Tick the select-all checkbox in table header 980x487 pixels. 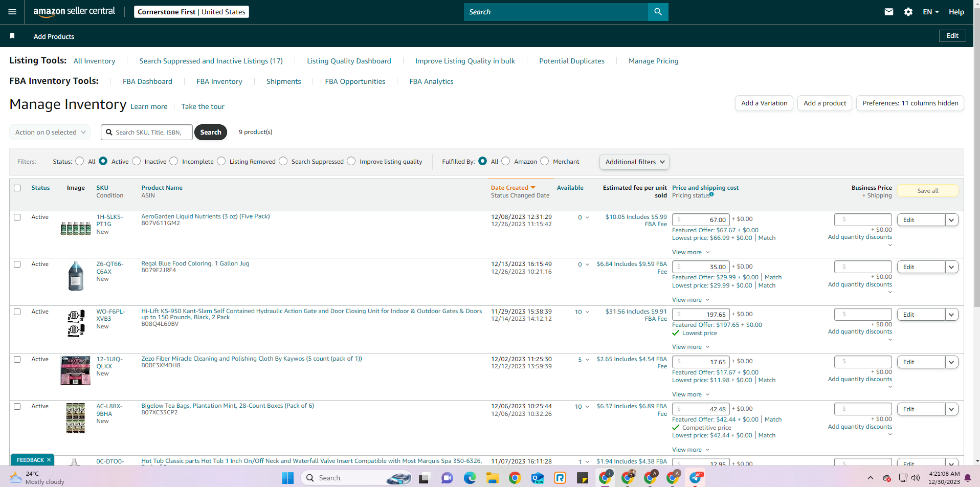(x=17, y=188)
